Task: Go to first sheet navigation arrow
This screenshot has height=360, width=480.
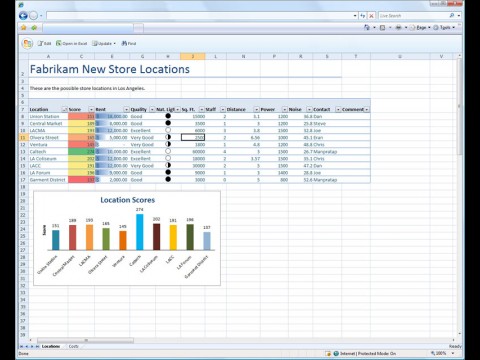Action: tap(22, 347)
